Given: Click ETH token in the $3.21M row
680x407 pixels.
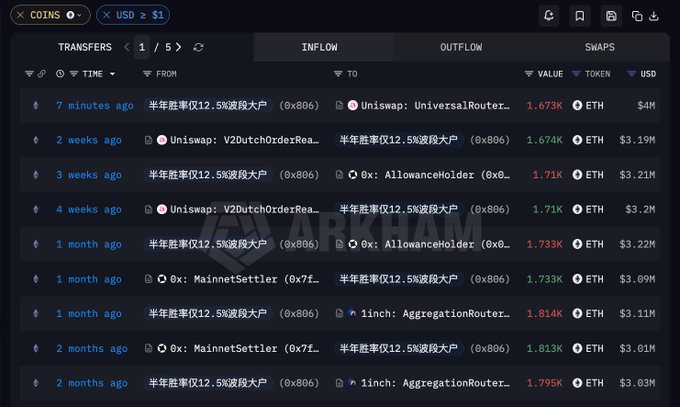Looking at the screenshot, I should 588,175.
